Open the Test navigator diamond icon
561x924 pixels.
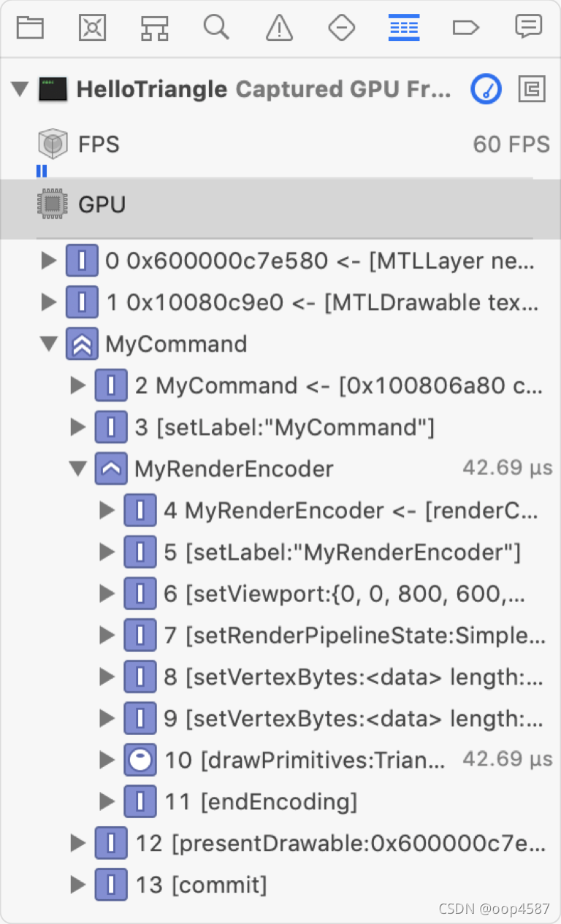(x=341, y=28)
